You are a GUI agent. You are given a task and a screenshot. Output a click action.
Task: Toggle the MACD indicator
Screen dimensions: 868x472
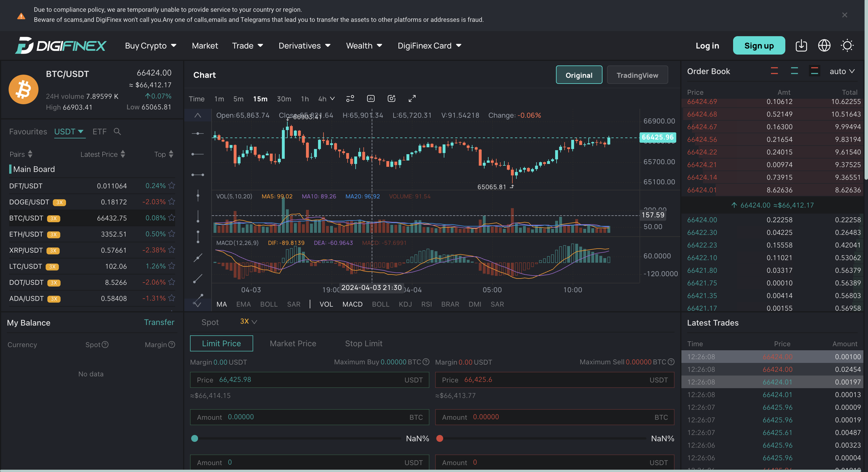[352, 304]
